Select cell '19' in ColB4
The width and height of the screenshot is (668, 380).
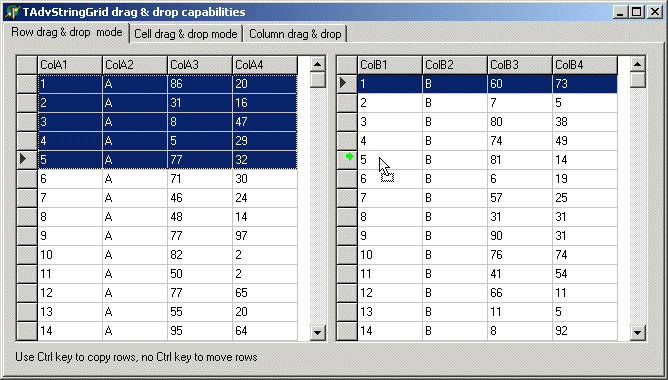[585, 179]
